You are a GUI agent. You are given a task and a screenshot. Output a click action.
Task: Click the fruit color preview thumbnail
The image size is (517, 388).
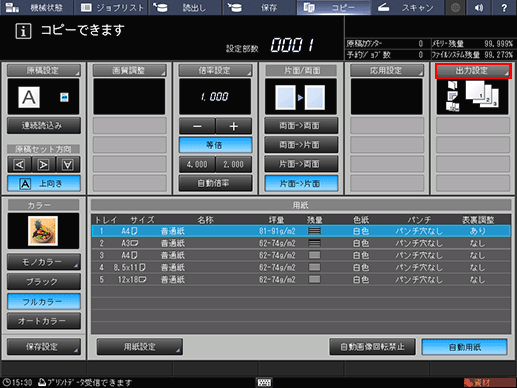pos(43,231)
